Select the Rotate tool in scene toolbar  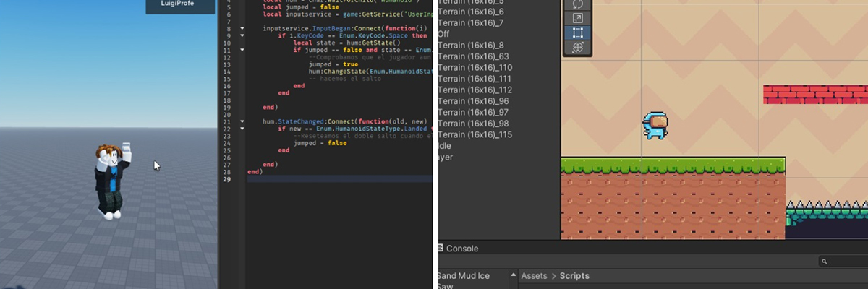click(x=577, y=3)
